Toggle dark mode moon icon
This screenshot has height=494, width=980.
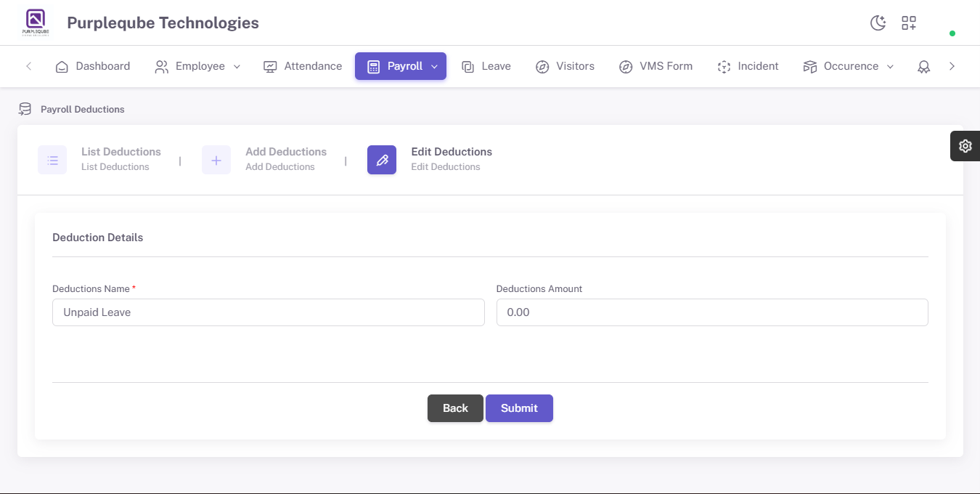pos(878,23)
